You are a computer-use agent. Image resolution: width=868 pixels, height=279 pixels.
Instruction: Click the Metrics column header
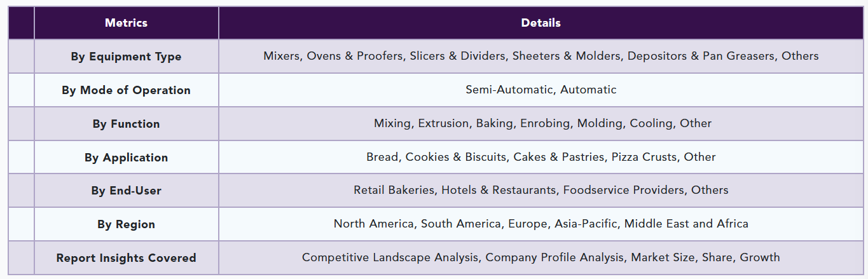pos(126,23)
